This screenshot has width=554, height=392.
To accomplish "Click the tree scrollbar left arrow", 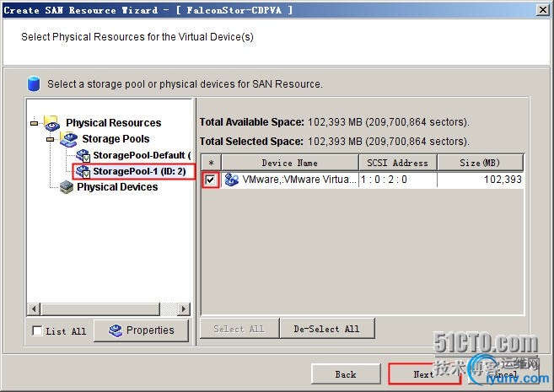I will 34,309.
